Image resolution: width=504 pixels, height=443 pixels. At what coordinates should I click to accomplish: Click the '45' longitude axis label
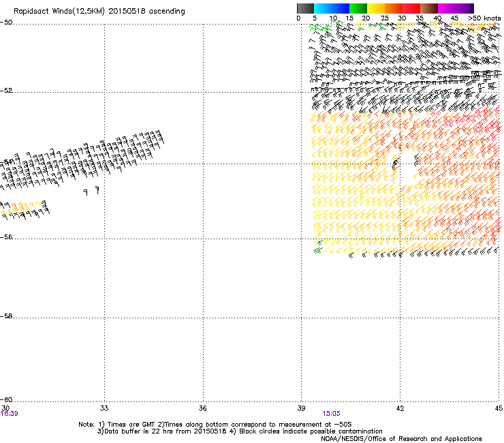click(x=499, y=408)
